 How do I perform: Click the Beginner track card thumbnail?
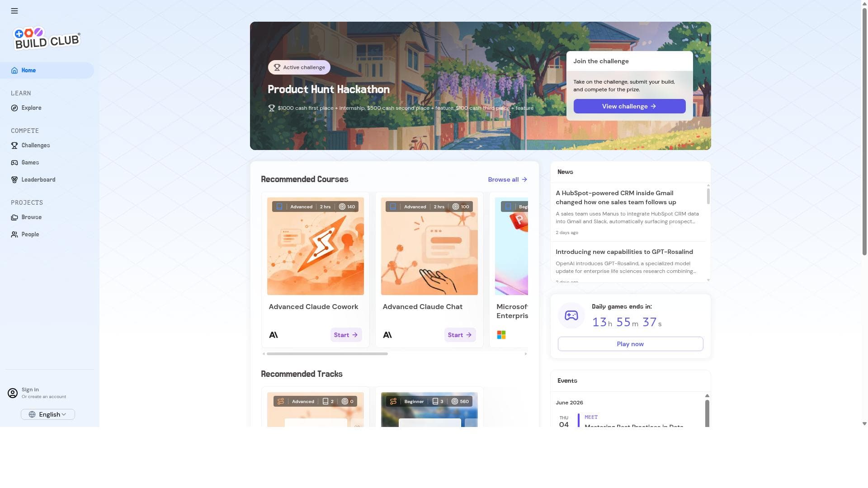point(429,409)
